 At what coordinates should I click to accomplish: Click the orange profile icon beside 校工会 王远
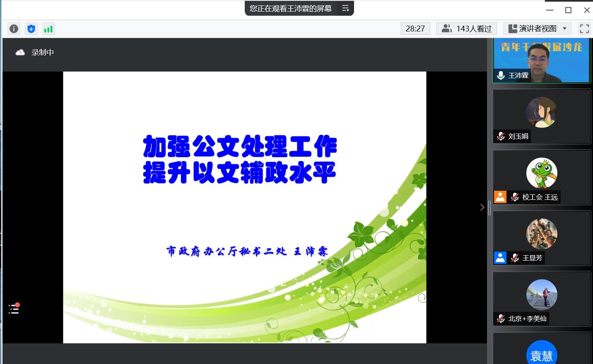pos(500,197)
